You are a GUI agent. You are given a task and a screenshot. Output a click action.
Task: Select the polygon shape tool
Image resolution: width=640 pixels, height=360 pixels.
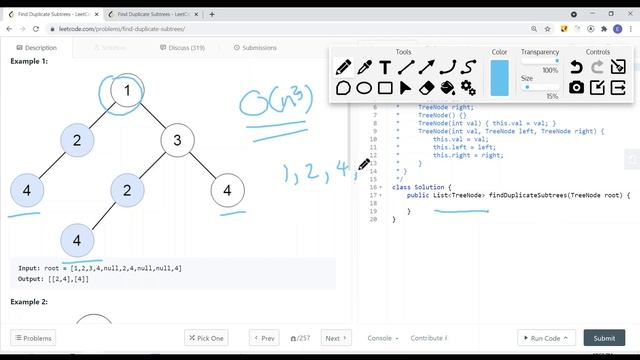pos(343,88)
